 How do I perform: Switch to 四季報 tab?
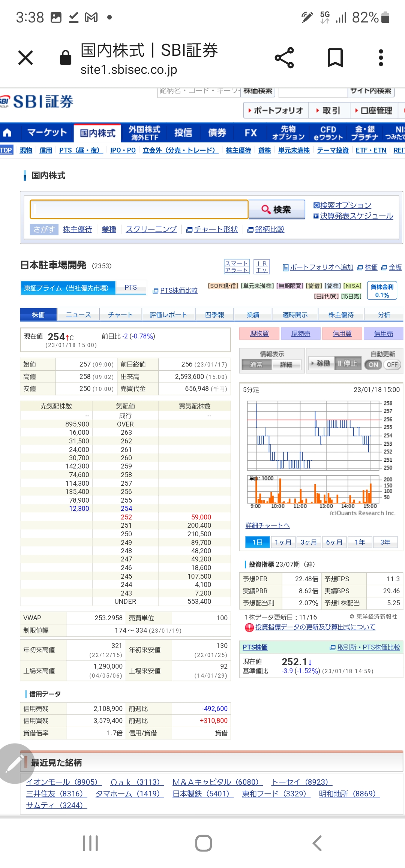click(214, 314)
